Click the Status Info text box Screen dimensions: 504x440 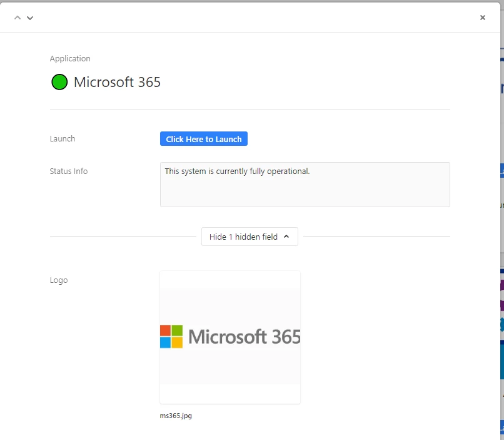click(x=305, y=185)
